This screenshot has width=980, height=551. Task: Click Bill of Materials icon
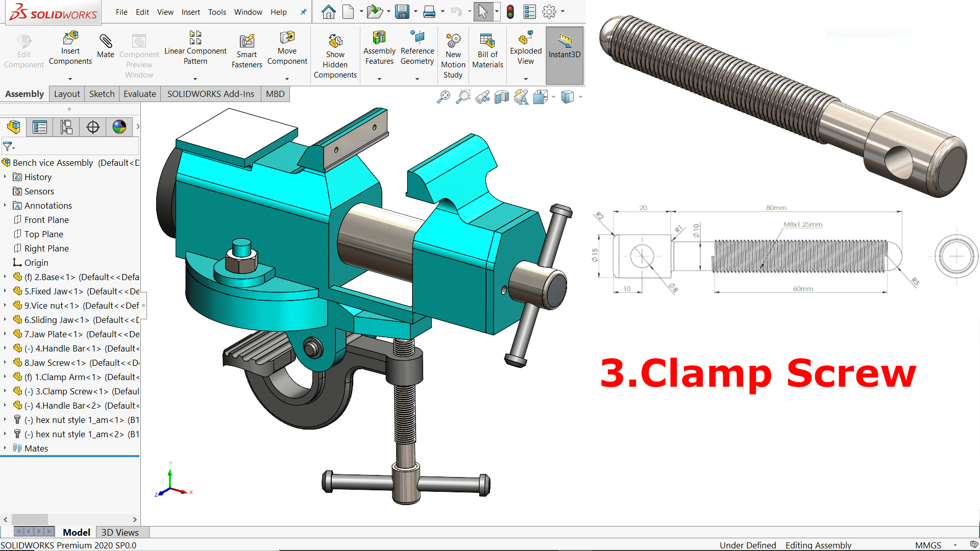(x=487, y=41)
